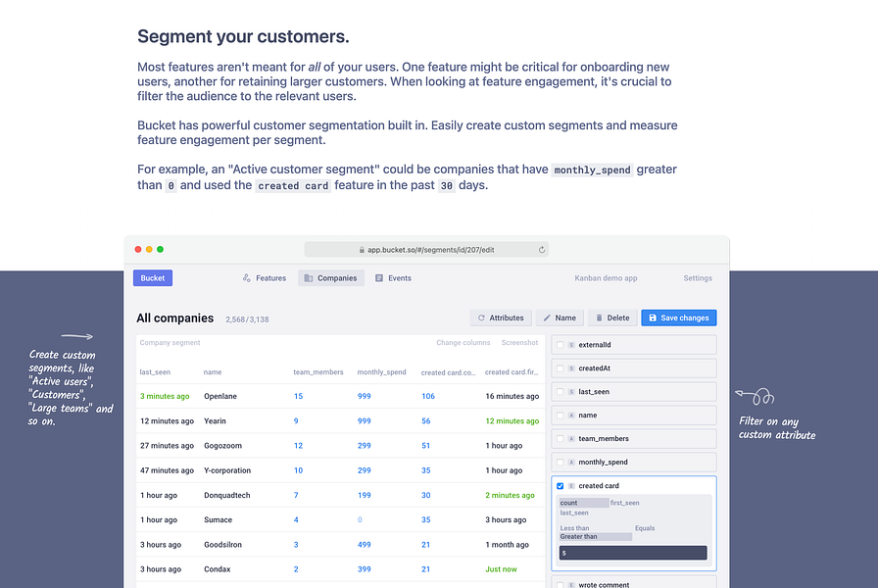Click the Screenshot link

[519, 343]
